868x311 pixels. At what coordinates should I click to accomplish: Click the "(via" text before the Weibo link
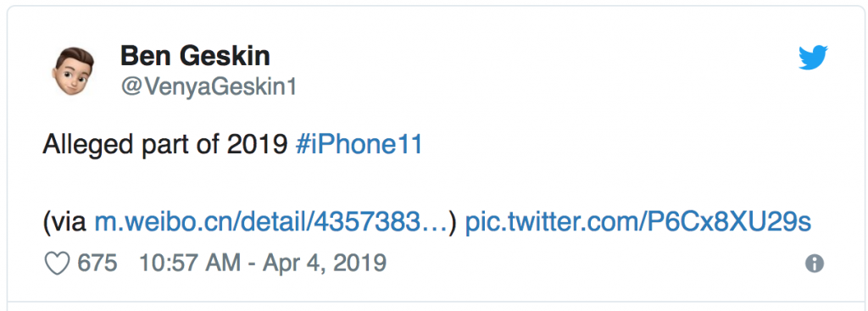64,223
